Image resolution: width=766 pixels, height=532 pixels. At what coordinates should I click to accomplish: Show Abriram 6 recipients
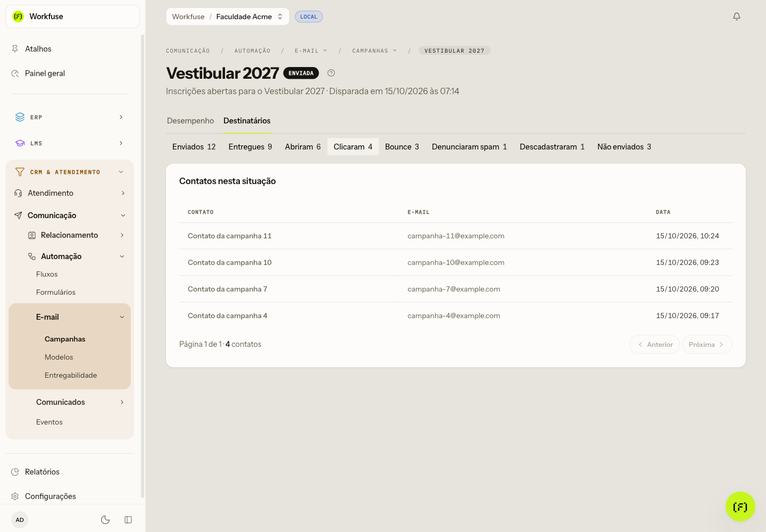click(x=303, y=147)
